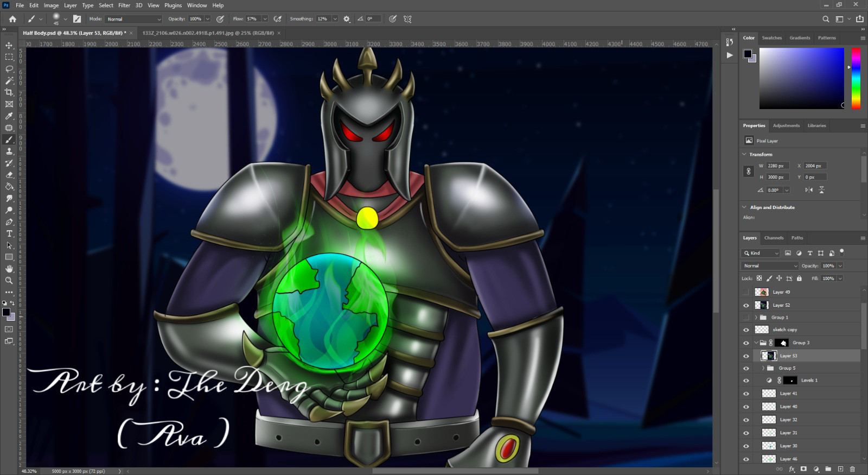Select the Smudge tool
The width and height of the screenshot is (868, 475).
coord(9,199)
